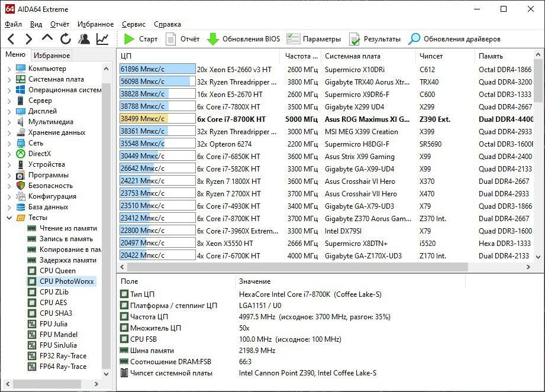The width and height of the screenshot is (545, 392).
Task: Switch to the Избранное sidebar tab
Action: 52,55
